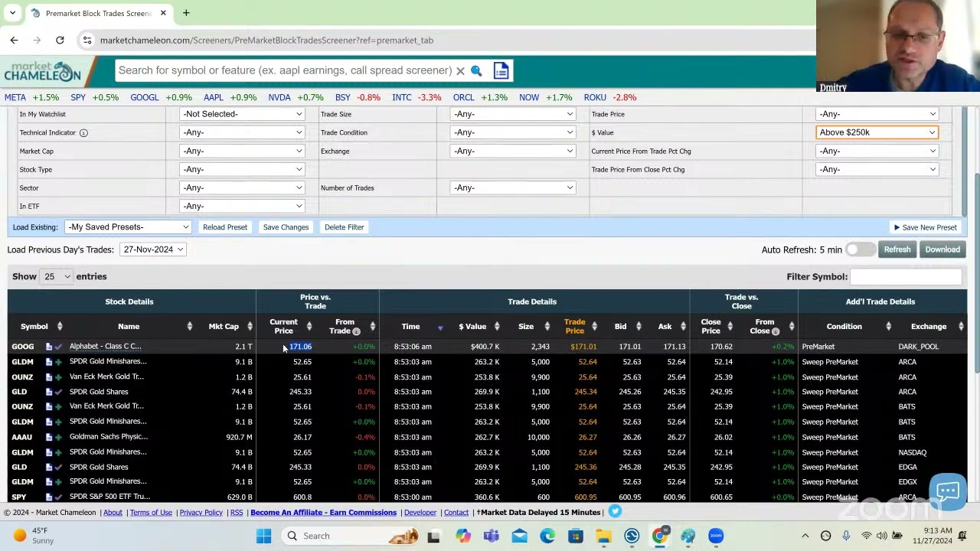980x551 pixels.
Task: Click the watchlist checkmark in the SPY row
Action: (x=58, y=497)
